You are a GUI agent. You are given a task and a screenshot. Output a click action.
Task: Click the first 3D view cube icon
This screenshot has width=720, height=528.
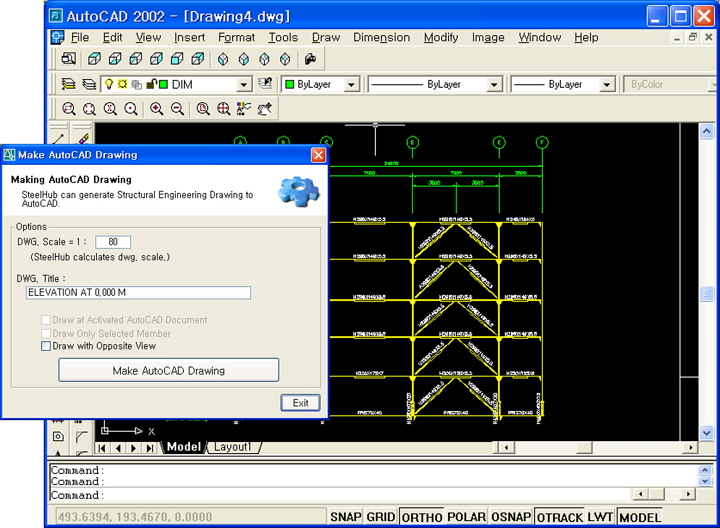tap(93, 60)
